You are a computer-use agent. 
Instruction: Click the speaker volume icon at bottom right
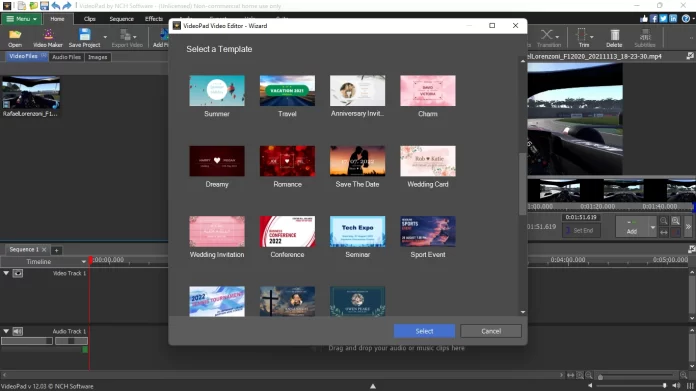click(x=676, y=386)
